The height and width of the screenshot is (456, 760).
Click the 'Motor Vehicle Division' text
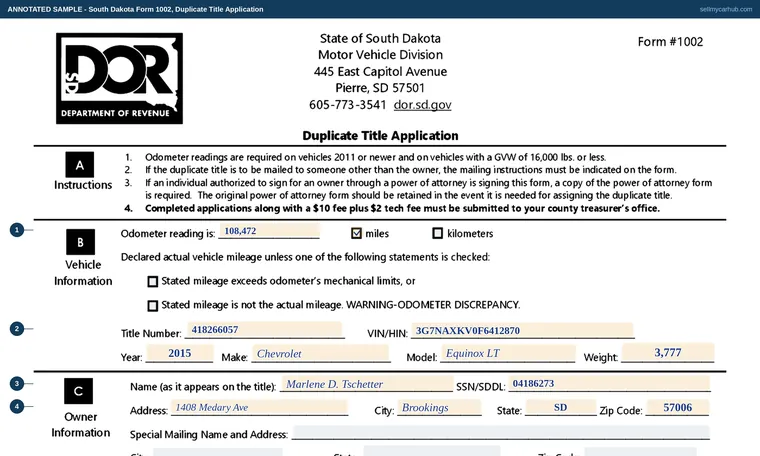tap(380, 55)
